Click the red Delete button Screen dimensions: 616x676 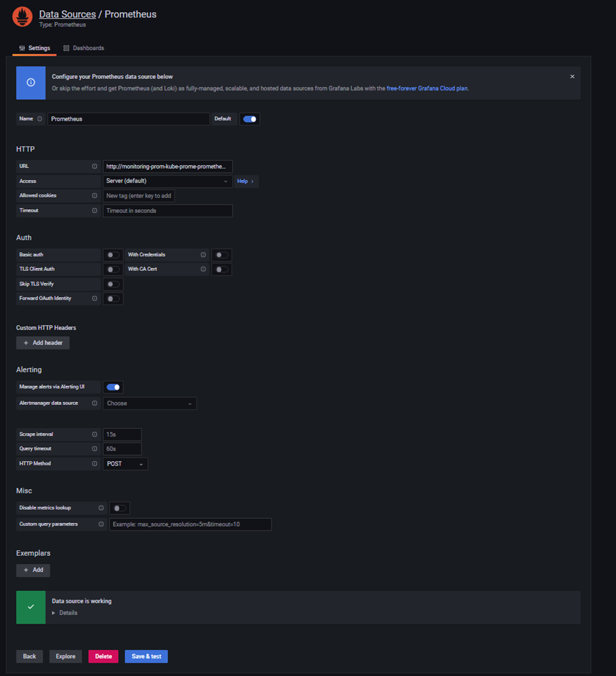(x=104, y=656)
